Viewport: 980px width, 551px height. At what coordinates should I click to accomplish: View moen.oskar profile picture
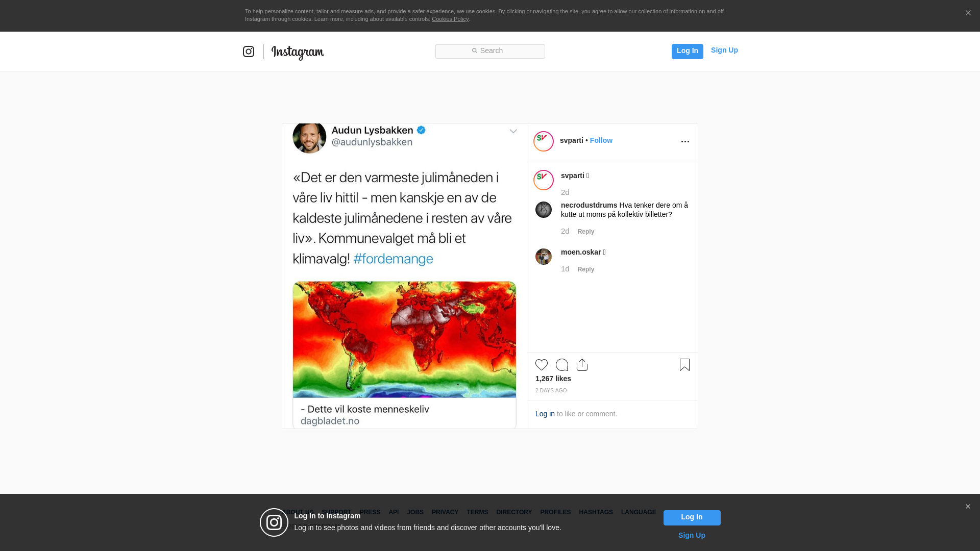pos(544,257)
